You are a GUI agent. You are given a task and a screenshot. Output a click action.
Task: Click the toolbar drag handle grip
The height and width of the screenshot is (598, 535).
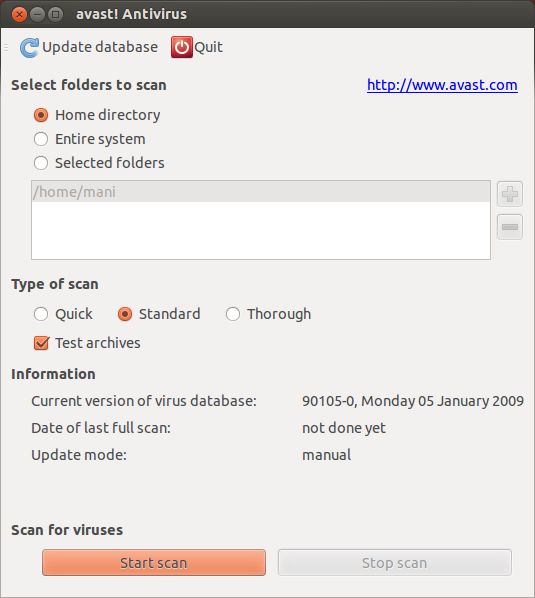coord(6,48)
